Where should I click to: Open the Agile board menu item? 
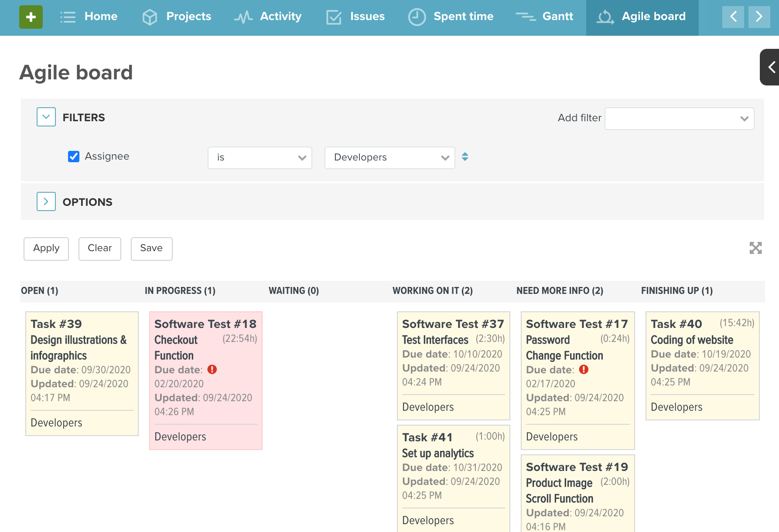click(x=642, y=17)
